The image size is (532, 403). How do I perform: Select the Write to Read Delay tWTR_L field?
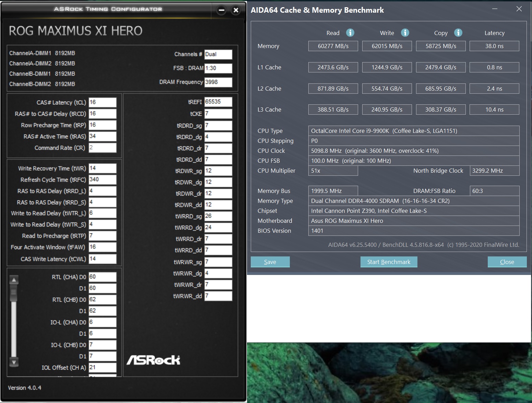pyautogui.click(x=103, y=213)
